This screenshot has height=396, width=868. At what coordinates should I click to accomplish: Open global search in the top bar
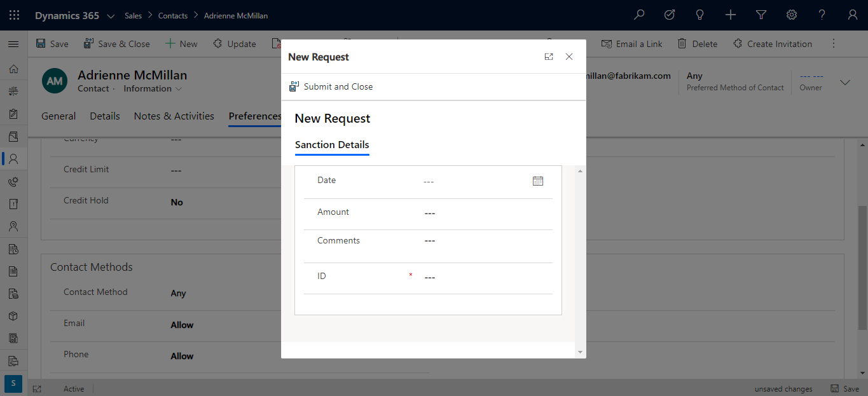pyautogui.click(x=638, y=14)
